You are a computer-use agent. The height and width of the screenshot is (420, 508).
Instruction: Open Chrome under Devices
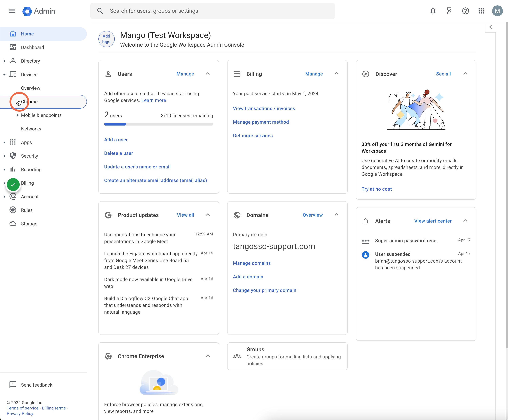[44, 102]
